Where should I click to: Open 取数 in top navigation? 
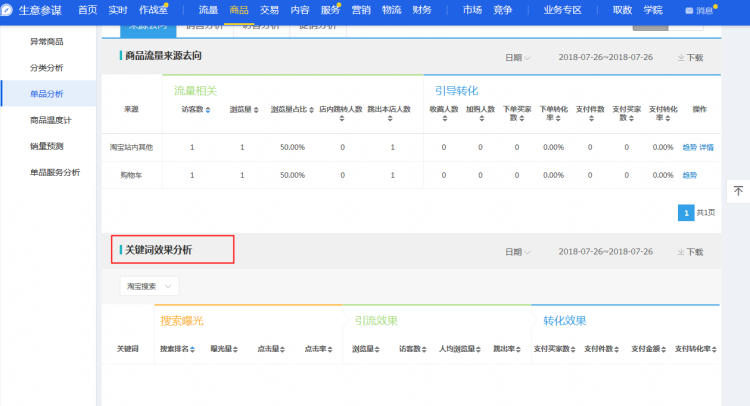tap(622, 10)
